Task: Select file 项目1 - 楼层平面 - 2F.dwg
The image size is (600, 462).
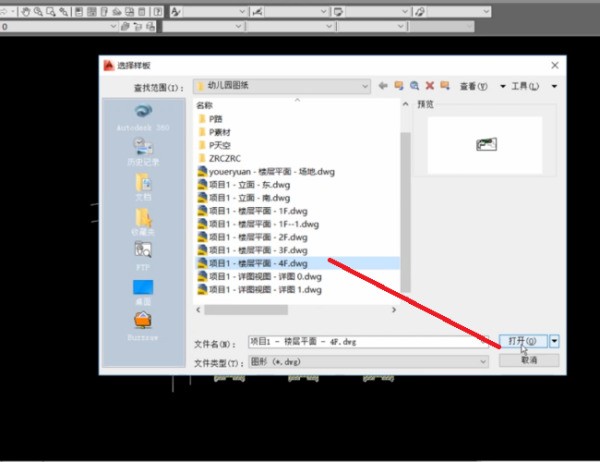Action: coord(258,237)
